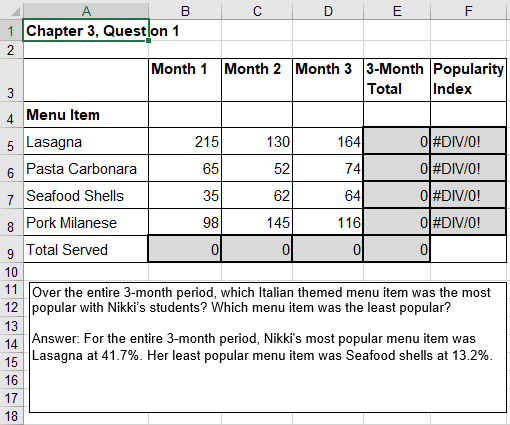Select Total Served 3-Month Total cell
Screen dimensions: 510x425
pyautogui.click(x=397, y=249)
